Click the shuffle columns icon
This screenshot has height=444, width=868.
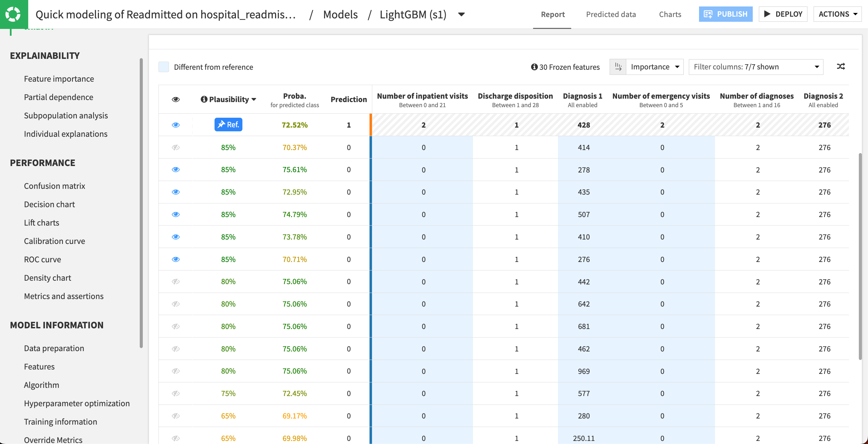(x=841, y=67)
